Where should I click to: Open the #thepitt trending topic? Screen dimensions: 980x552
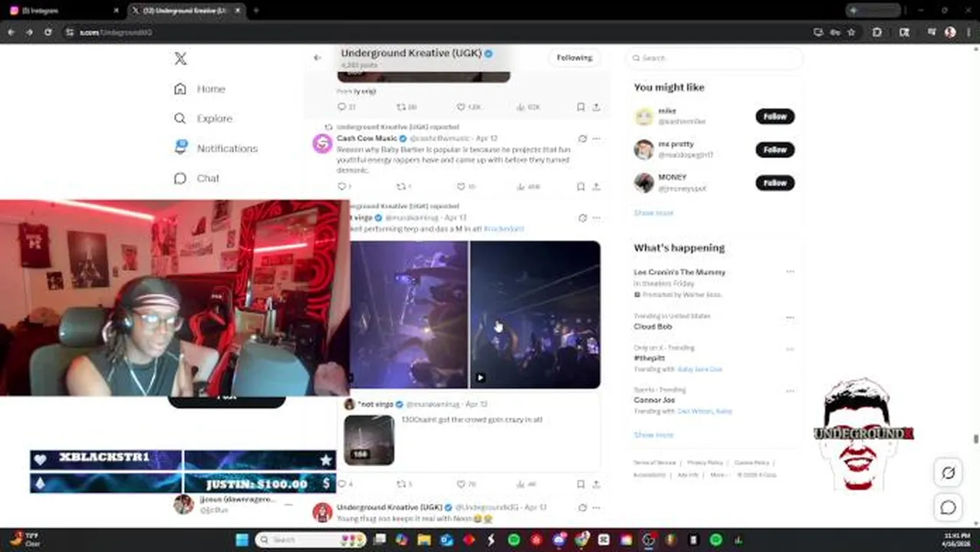point(649,358)
